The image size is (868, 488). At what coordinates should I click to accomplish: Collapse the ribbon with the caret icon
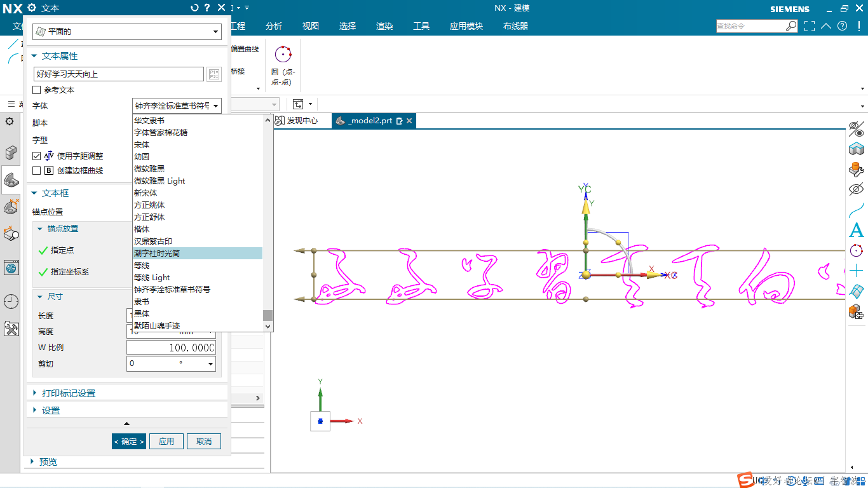tap(826, 26)
